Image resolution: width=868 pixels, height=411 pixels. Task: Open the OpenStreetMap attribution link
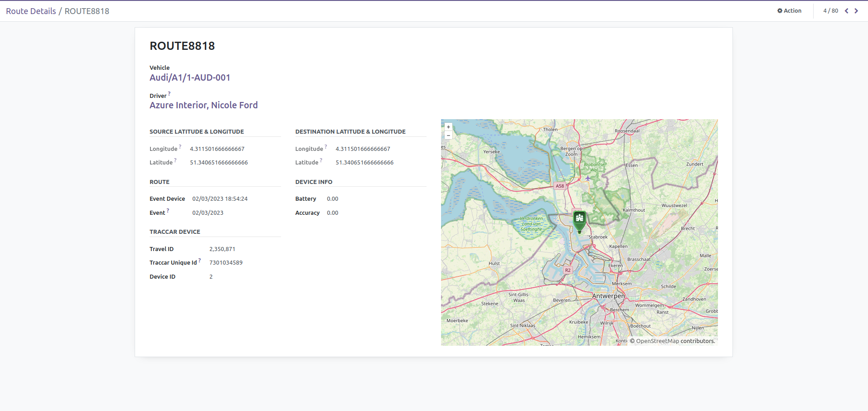[x=657, y=341]
